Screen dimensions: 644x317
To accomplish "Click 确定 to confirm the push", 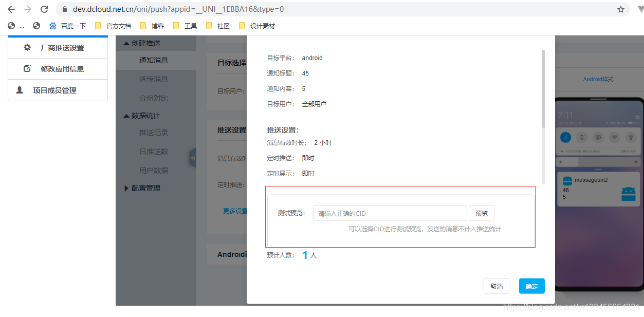I will tap(532, 286).
